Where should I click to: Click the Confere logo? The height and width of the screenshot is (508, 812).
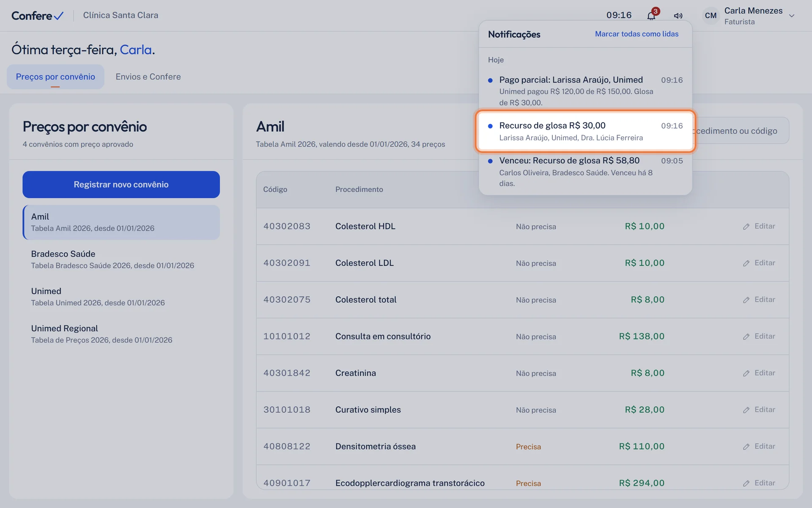(37, 16)
